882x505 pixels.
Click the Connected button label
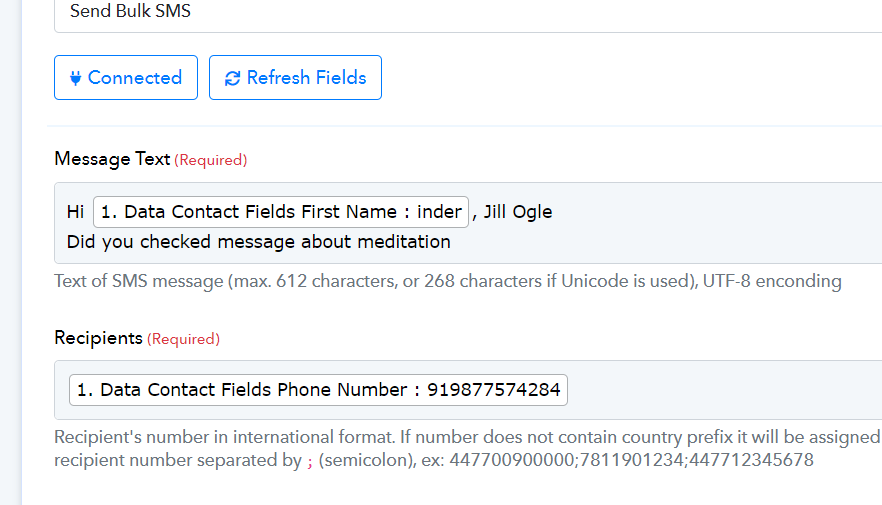(x=135, y=78)
